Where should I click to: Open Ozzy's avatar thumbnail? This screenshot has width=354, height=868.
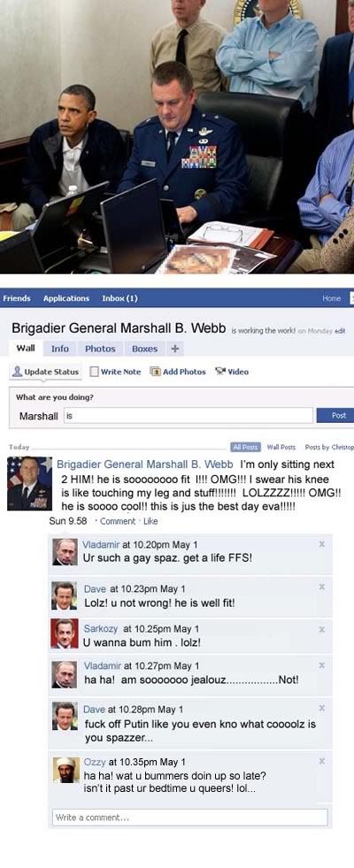[65, 770]
